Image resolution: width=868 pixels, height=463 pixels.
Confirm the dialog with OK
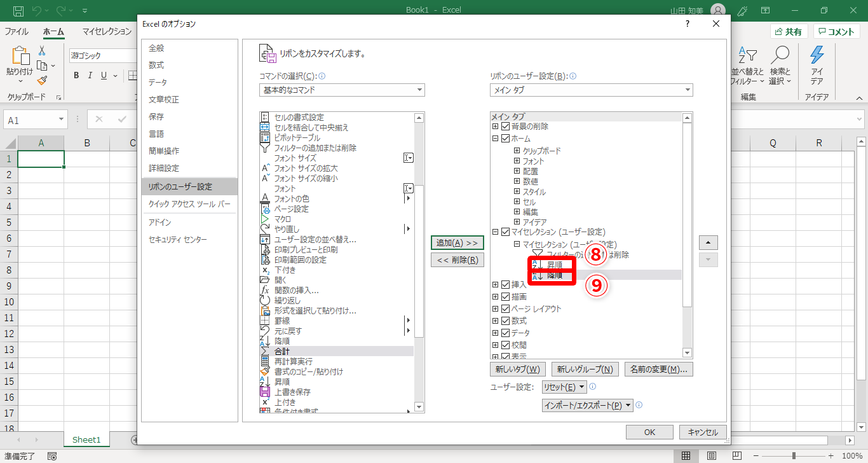[649, 432]
